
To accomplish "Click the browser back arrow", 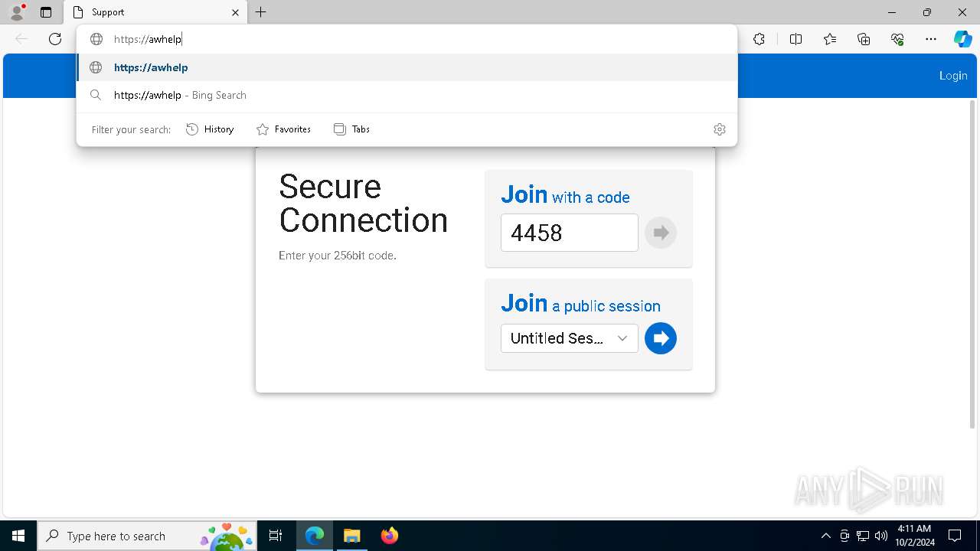I will pyautogui.click(x=21, y=39).
